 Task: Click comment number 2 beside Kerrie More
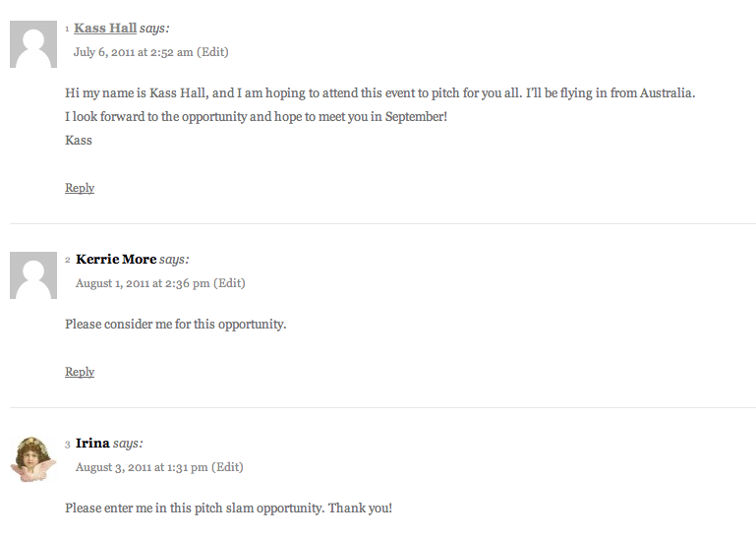tap(68, 260)
